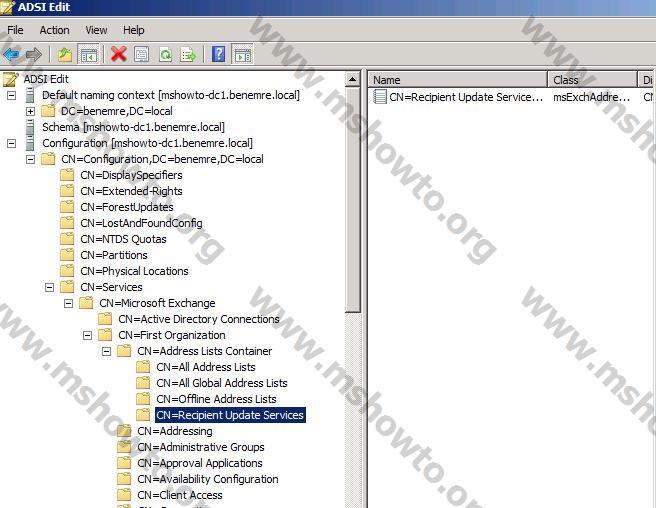Click the red X Delete icon

(x=119, y=54)
